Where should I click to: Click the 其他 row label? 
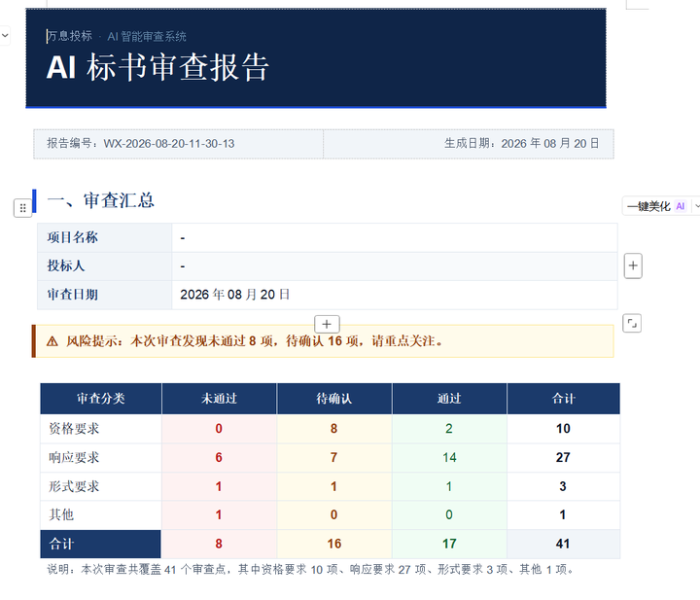click(x=61, y=514)
